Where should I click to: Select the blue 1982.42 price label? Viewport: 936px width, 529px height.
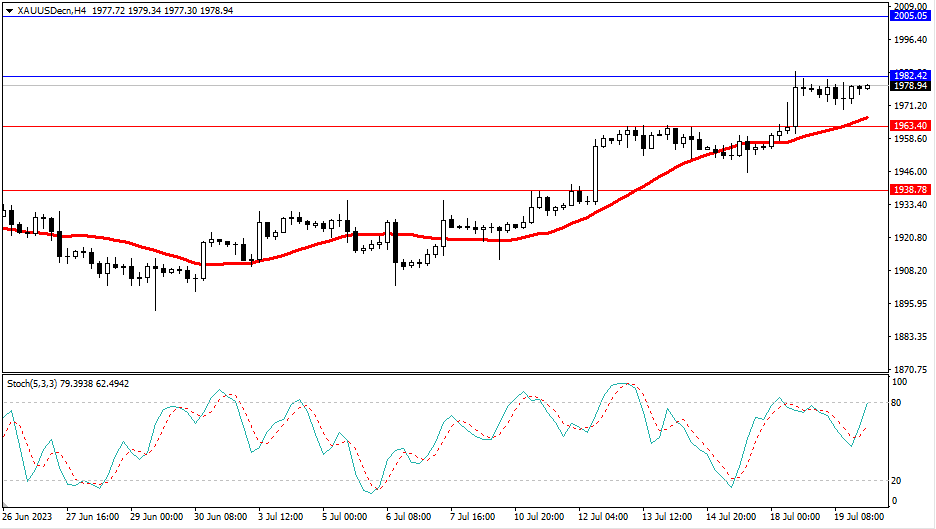pyautogui.click(x=910, y=75)
